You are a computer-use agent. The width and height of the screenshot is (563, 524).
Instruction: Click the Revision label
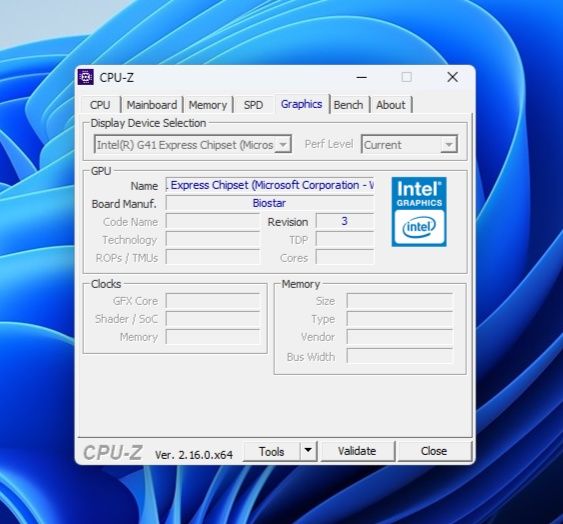288,222
